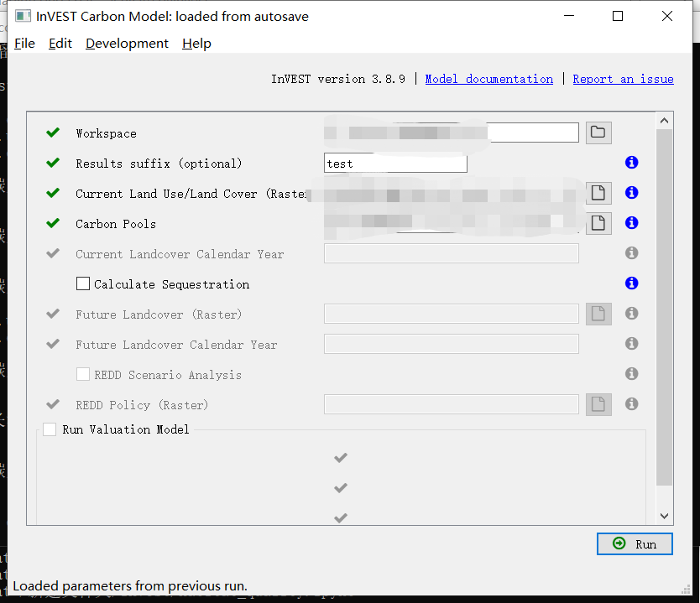
Task: Click the Carbon Pools path field
Action: tap(452, 223)
